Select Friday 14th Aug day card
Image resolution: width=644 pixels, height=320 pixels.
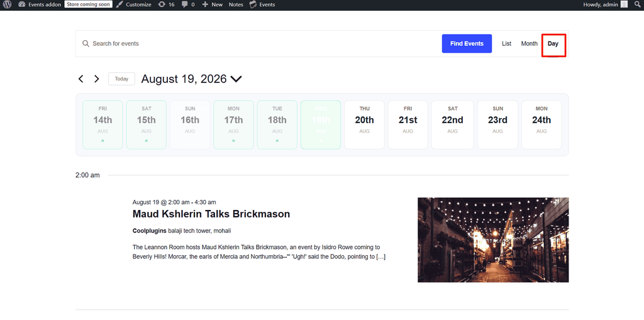point(103,124)
